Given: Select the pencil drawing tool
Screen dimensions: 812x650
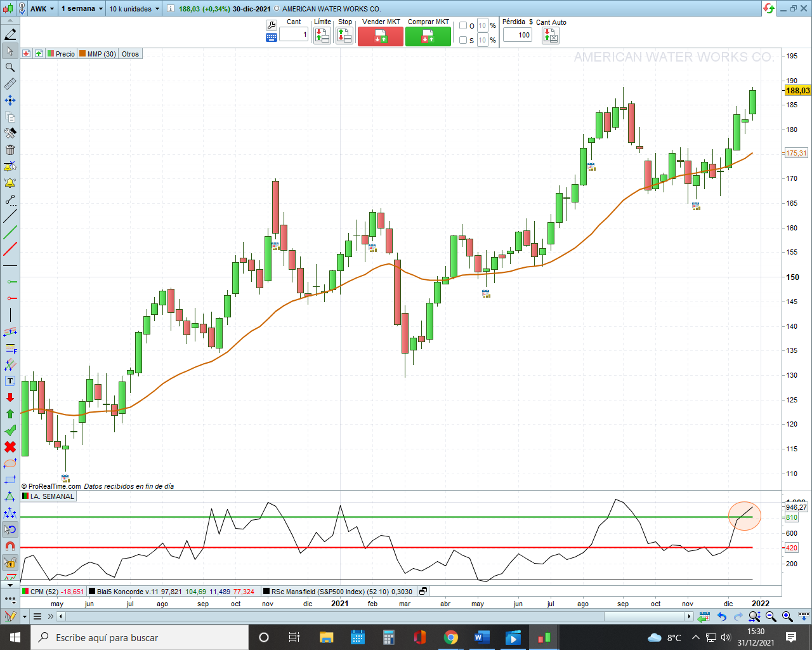Looking at the screenshot, I should [x=10, y=34].
